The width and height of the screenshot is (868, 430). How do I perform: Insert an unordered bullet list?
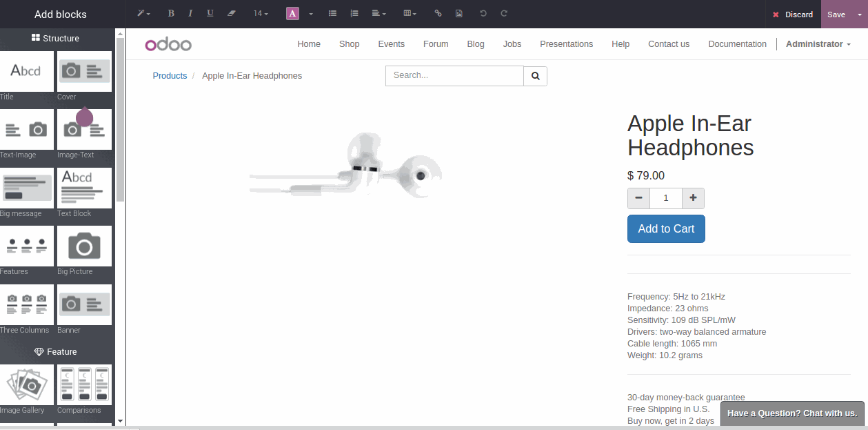tap(332, 14)
